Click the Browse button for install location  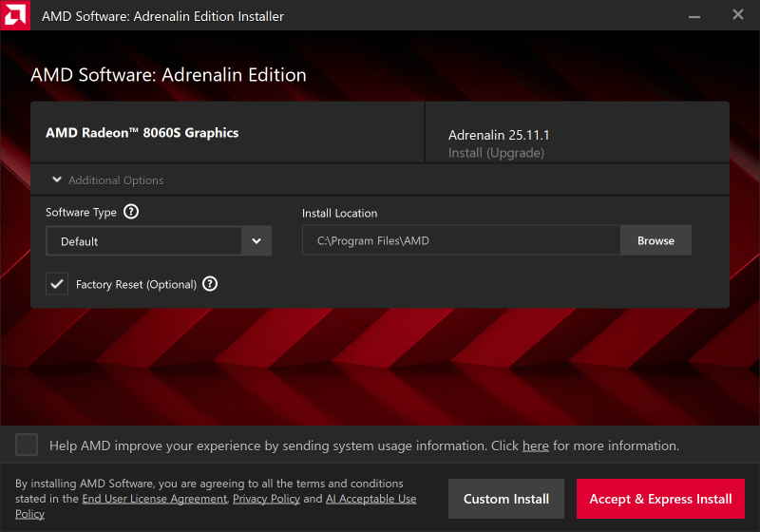[x=655, y=240]
